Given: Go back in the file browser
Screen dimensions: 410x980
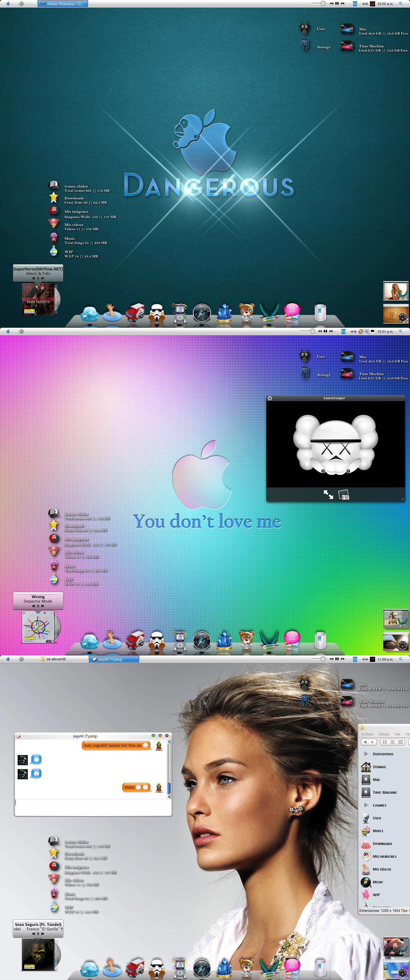Looking at the screenshot, I should (365, 742).
